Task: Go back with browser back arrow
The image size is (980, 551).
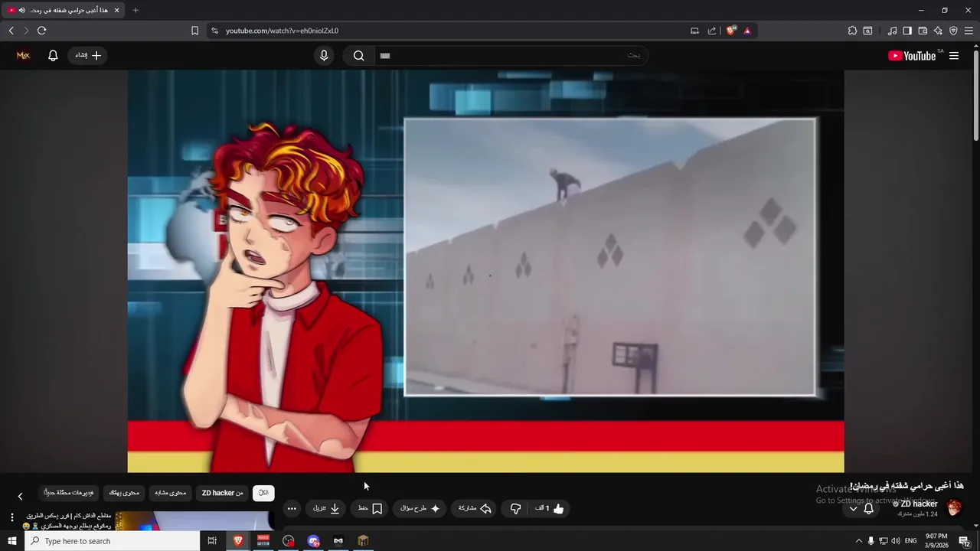Action: coord(11,31)
